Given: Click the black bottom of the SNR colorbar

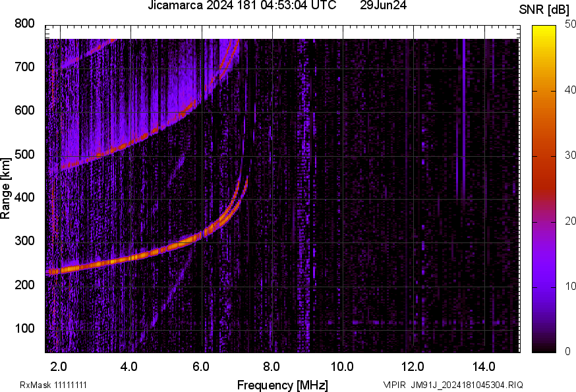Looking at the screenshot, I should (x=544, y=349).
